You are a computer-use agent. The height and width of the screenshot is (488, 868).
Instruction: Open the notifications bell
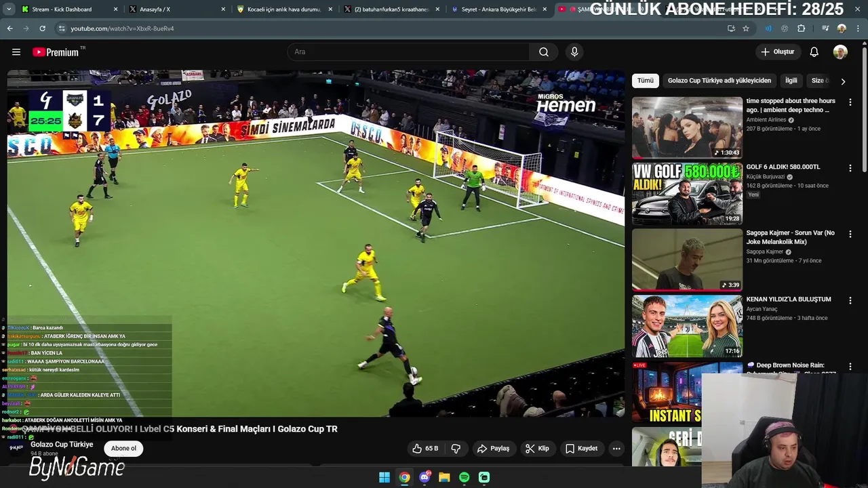click(x=814, y=52)
